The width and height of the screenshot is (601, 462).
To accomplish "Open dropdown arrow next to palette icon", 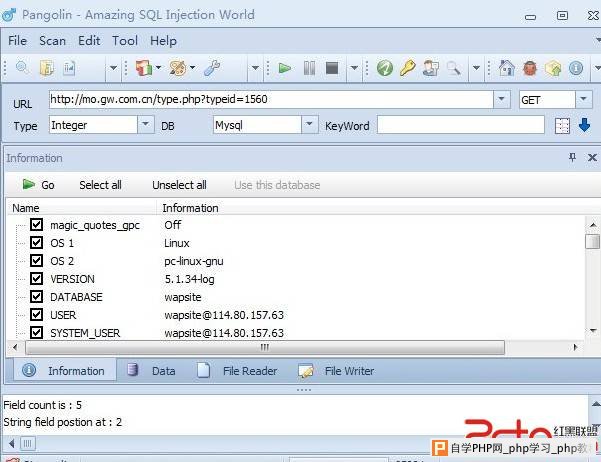I will [192, 68].
